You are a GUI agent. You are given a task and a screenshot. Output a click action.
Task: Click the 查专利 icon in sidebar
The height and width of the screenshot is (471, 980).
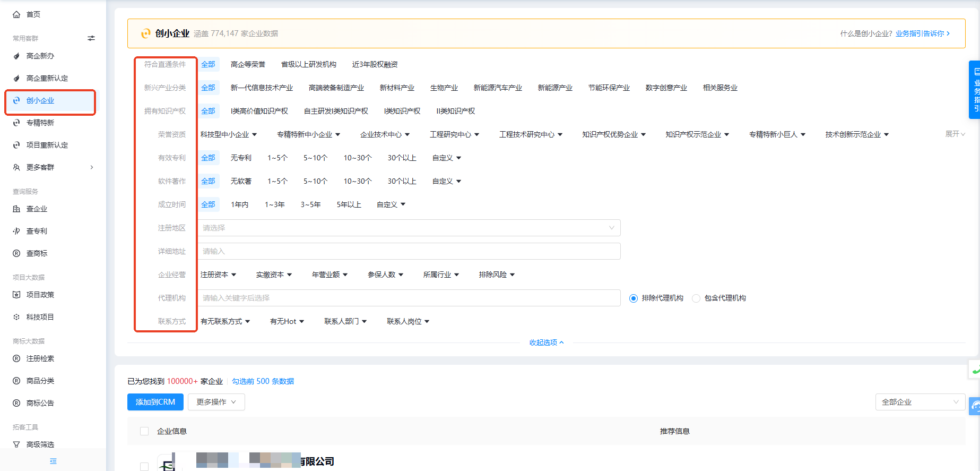(16, 231)
